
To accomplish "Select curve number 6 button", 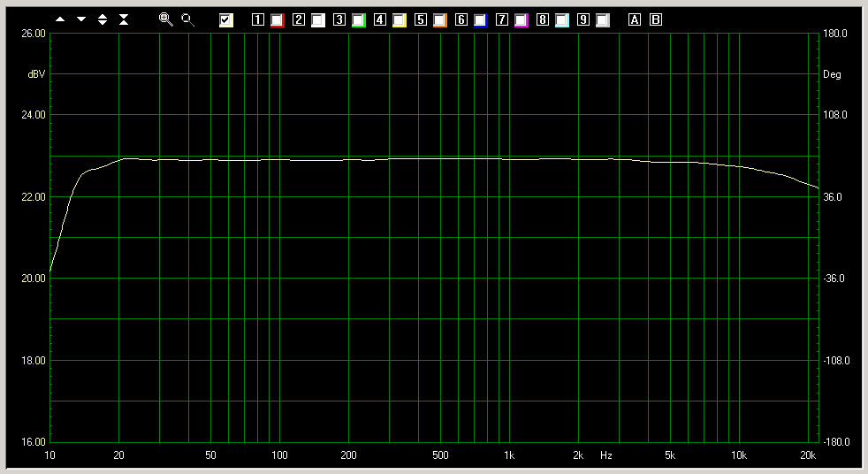I will [x=461, y=20].
